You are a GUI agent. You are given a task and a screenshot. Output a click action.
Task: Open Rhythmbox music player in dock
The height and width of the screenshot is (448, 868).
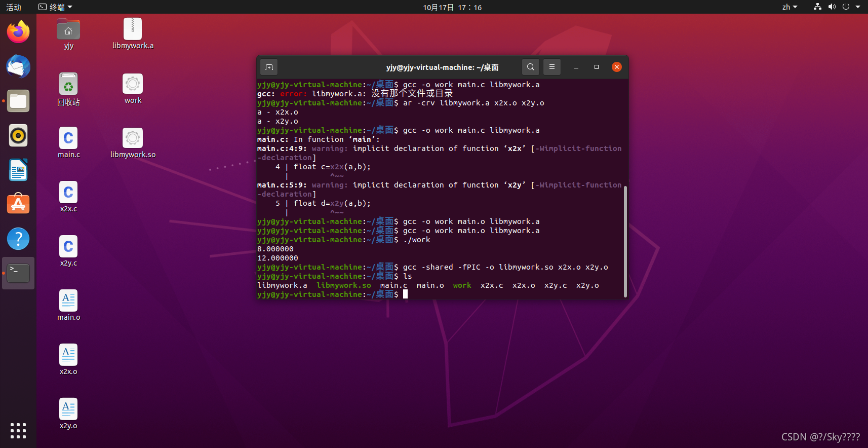18,135
